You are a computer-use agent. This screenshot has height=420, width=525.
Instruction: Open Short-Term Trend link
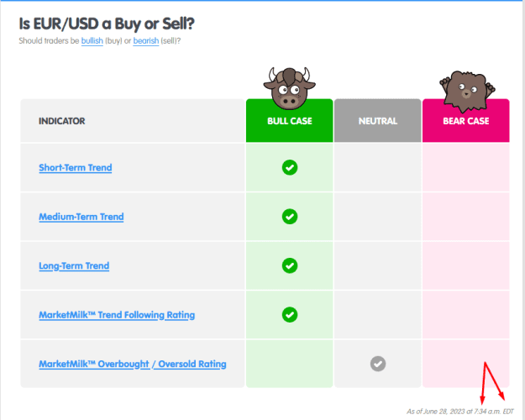(76, 167)
